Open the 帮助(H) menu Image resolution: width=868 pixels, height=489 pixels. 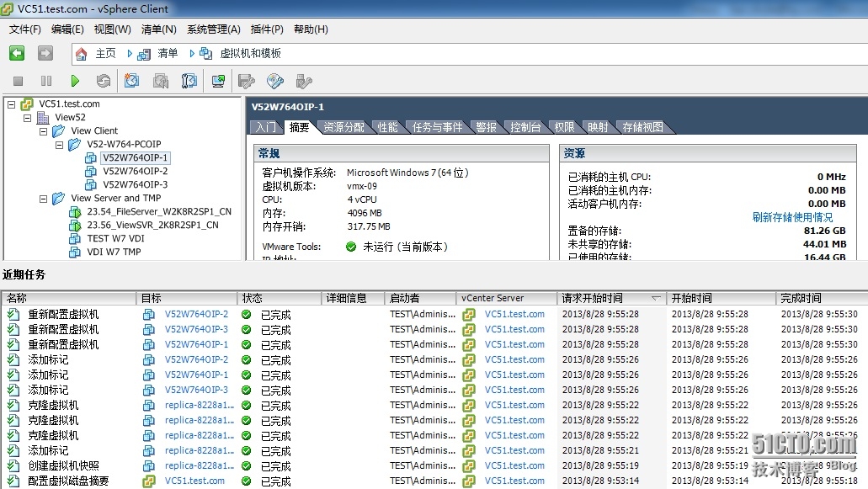coord(311,29)
